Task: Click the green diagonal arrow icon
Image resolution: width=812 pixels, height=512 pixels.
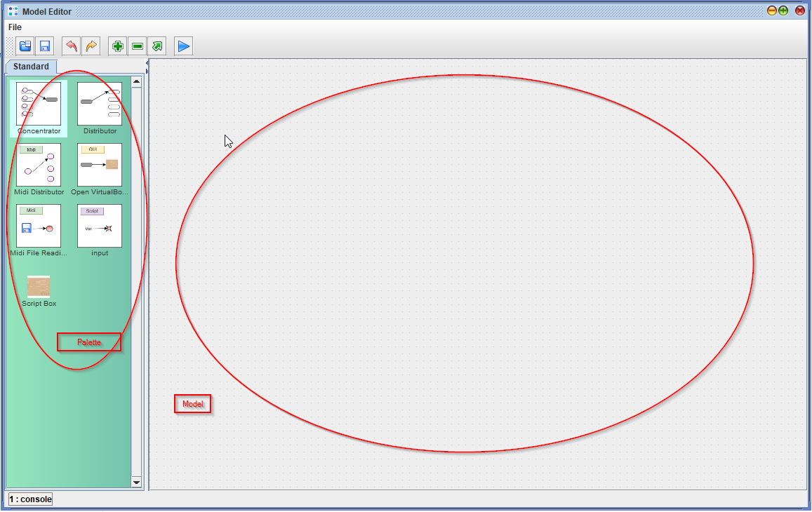Action: [x=157, y=46]
